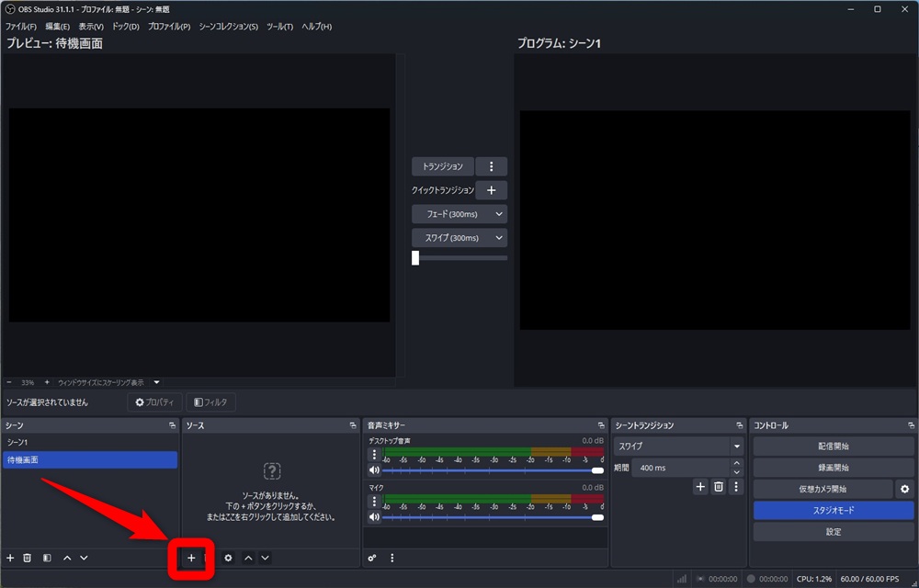Open the virtual camera settings gear
Image resolution: width=919 pixels, height=588 pixels.
coord(905,489)
